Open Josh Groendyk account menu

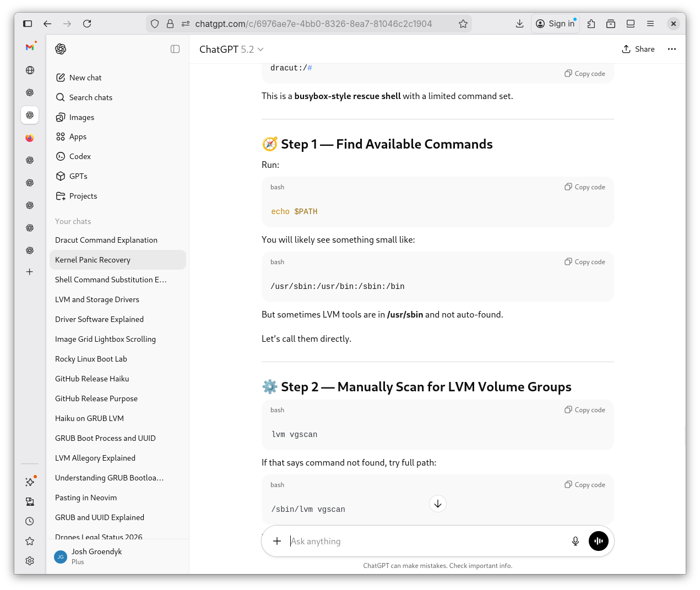(96, 556)
